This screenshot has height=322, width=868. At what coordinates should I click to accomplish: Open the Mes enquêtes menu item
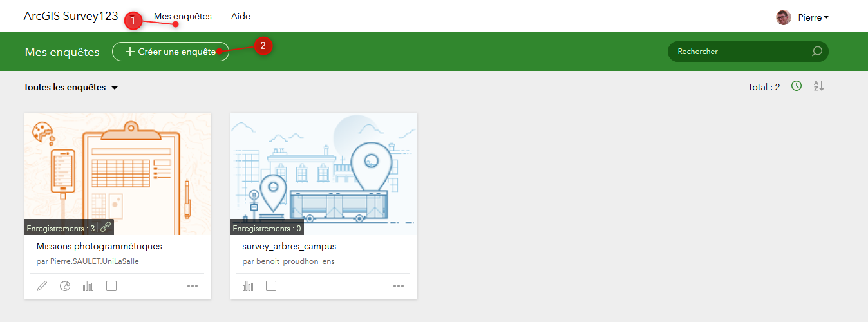click(x=183, y=16)
